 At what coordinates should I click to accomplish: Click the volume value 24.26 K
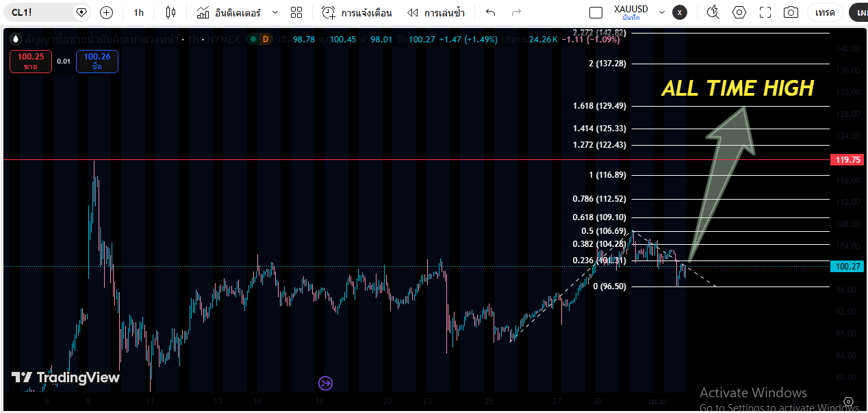(x=545, y=40)
